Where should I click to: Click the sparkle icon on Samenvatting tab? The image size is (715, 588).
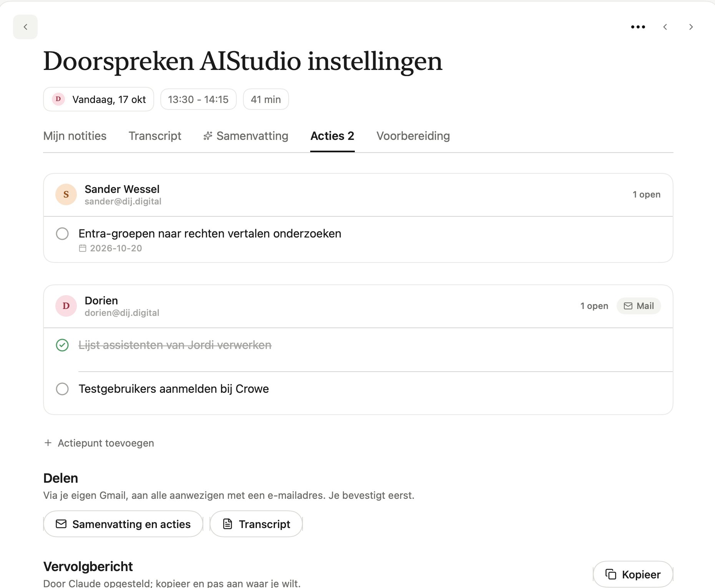tap(208, 136)
